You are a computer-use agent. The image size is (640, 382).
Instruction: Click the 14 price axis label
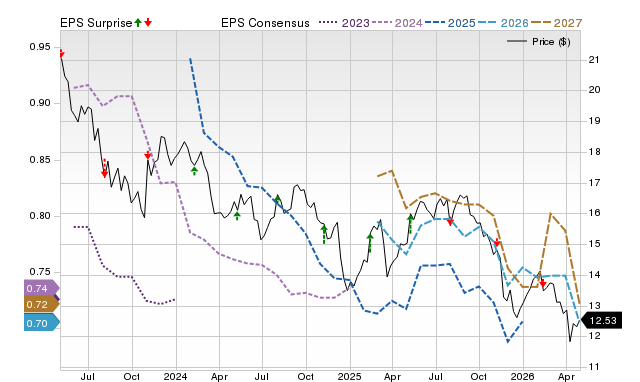tap(594, 275)
